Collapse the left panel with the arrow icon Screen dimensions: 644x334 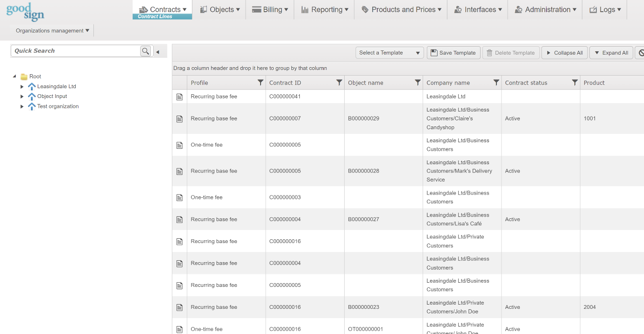(x=158, y=52)
